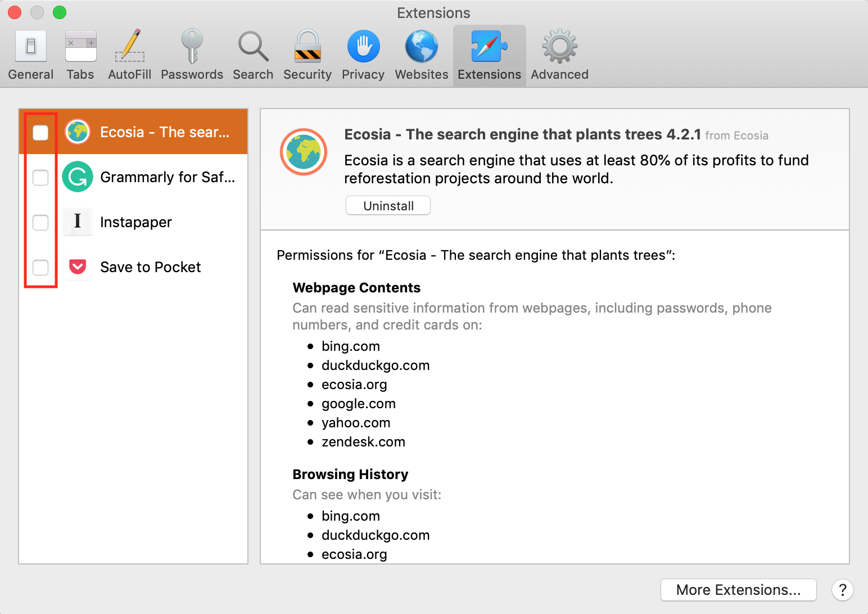Screen dimensions: 868x614
Task: Tick the Instapaper extension checkbox
Action: point(40,222)
